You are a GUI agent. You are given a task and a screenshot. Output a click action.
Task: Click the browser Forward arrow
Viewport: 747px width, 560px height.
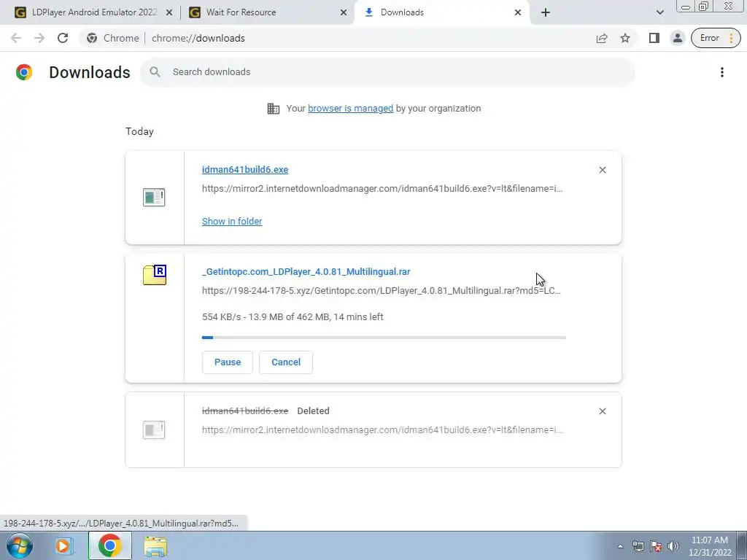(39, 38)
